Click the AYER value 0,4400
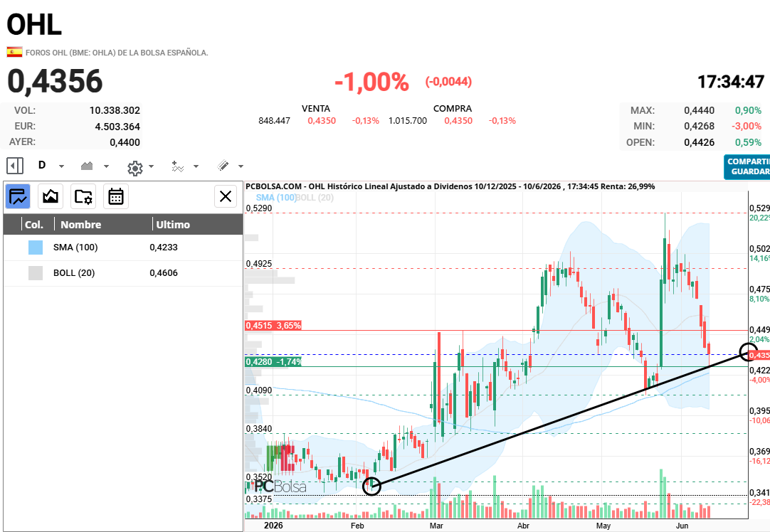Image resolution: width=770 pixels, height=532 pixels. click(x=125, y=142)
